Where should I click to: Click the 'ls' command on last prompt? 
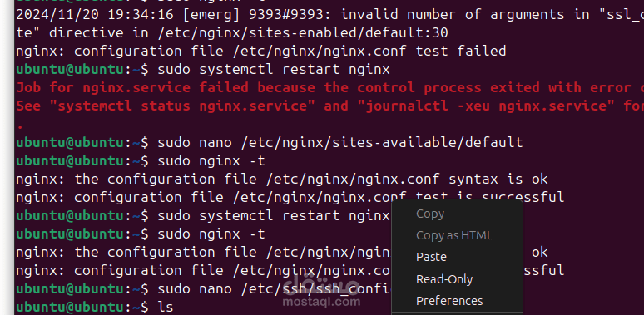pos(166,308)
